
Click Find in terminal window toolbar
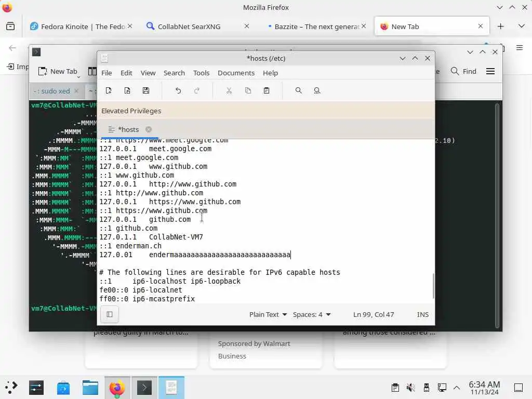pyautogui.click(x=463, y=71)
